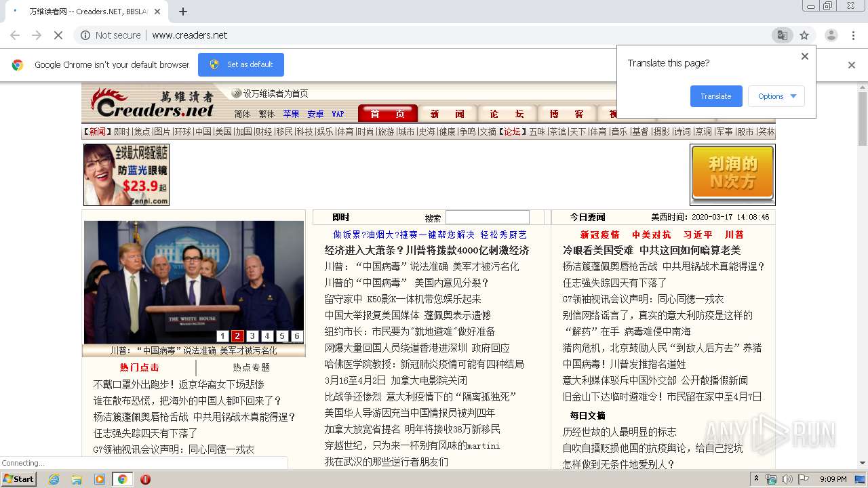
Task: Click the translate icon in address bar
Action: 783,35
